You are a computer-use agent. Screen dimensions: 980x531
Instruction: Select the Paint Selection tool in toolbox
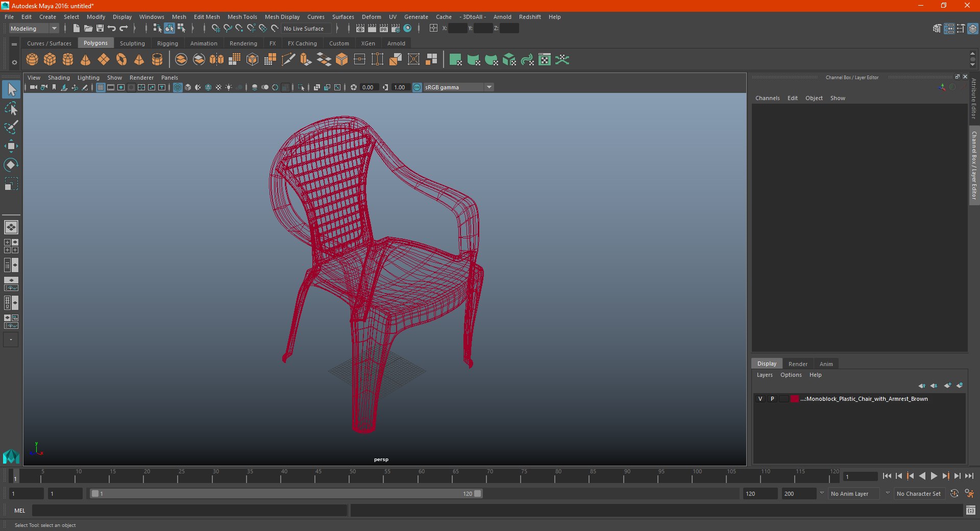(11, 128)
